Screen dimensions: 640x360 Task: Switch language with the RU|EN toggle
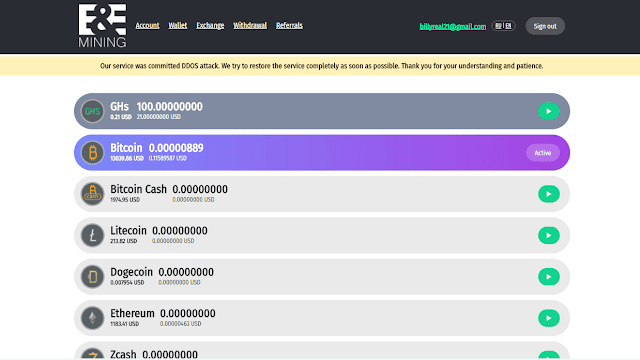pyautogui.click(x=503, y=26)
